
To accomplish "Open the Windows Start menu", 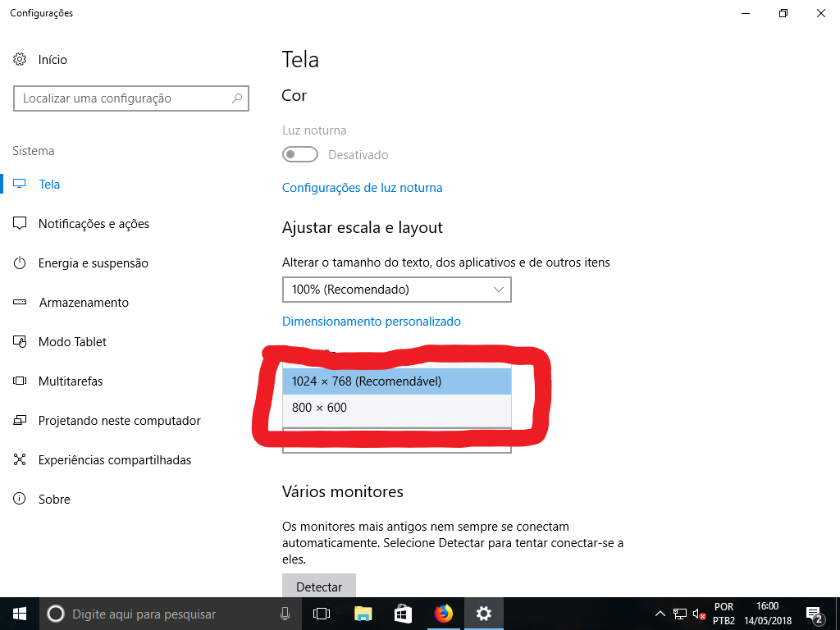I will click(20, 614).
